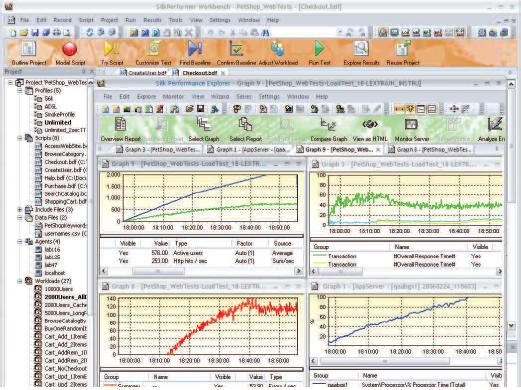Switch to Graph 1 AppServer tab

pyautogui.click(x=248, y=150)
